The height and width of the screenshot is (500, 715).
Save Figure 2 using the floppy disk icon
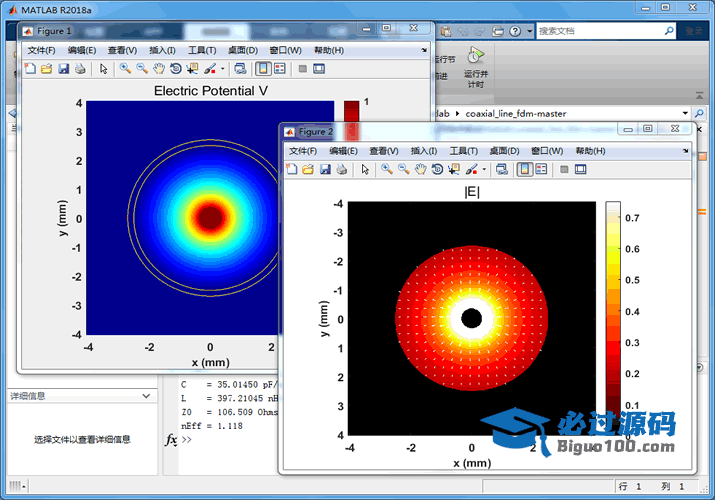pyautogui.click(x=325, y=170)
